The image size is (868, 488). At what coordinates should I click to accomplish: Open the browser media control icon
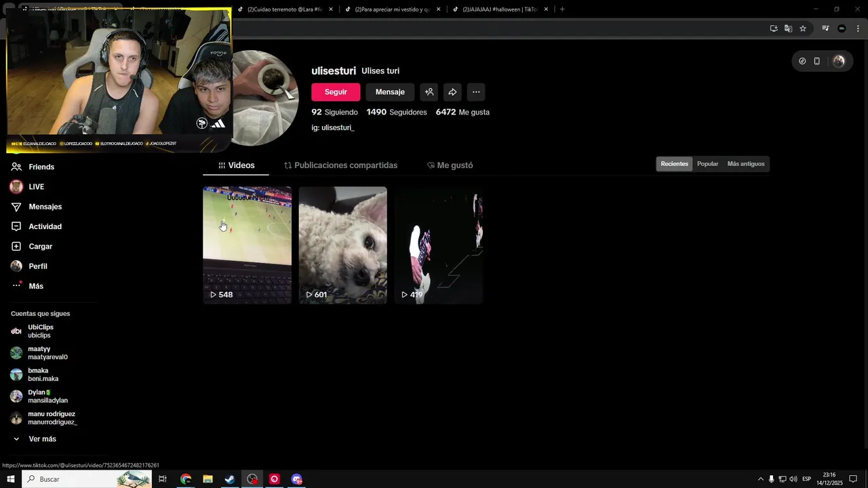point(825,28)
